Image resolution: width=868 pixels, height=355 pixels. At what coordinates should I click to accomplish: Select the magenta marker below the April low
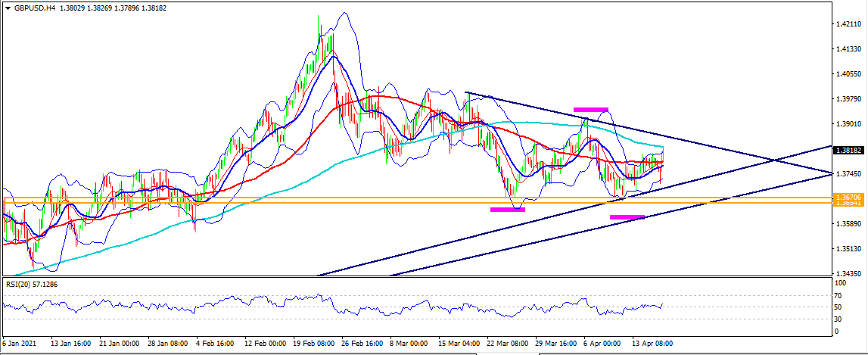click(x=627, y=217)
